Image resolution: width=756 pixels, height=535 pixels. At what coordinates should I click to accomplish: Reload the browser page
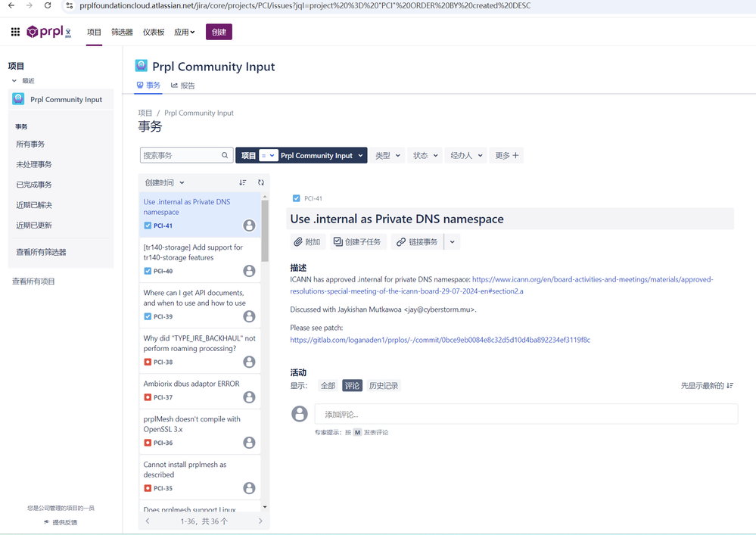click(47, 5)
